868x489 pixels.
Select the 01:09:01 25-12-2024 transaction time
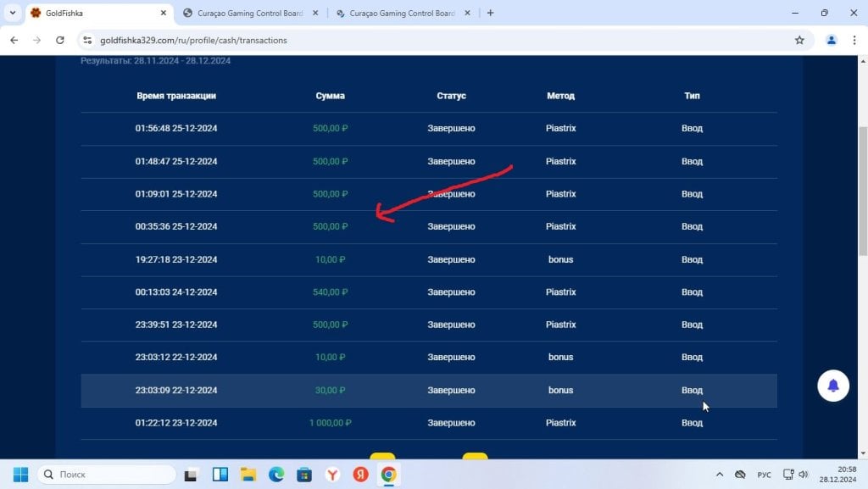[x=176, y=194]
